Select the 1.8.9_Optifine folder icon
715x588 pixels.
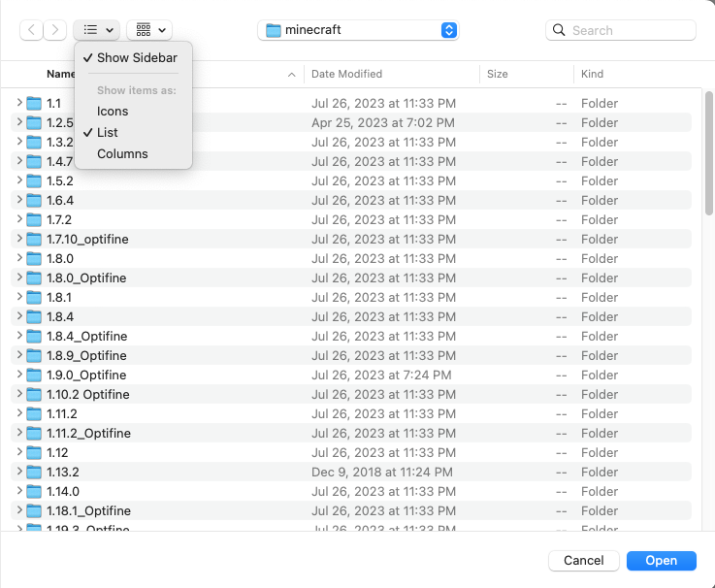[x=34, y=356]
